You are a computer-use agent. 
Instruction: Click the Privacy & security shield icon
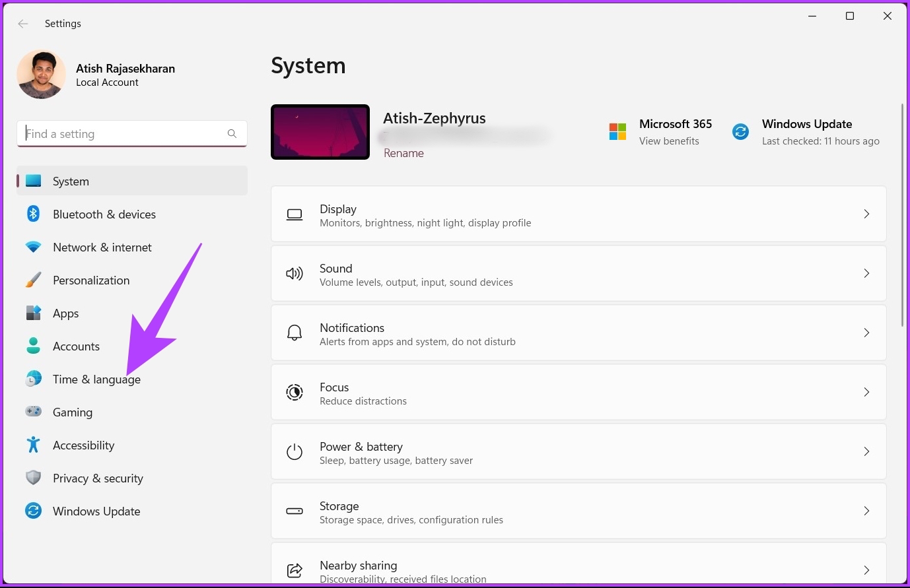(x=33, y=478)
